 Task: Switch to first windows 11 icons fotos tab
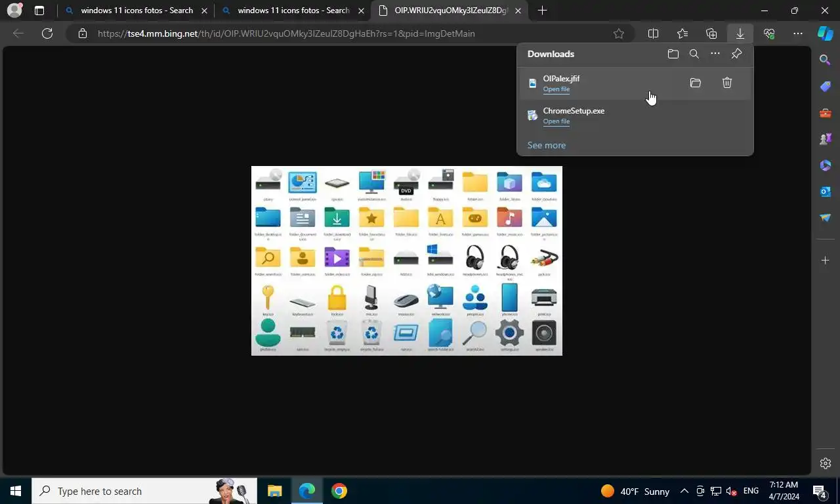(x=136, y=10)
